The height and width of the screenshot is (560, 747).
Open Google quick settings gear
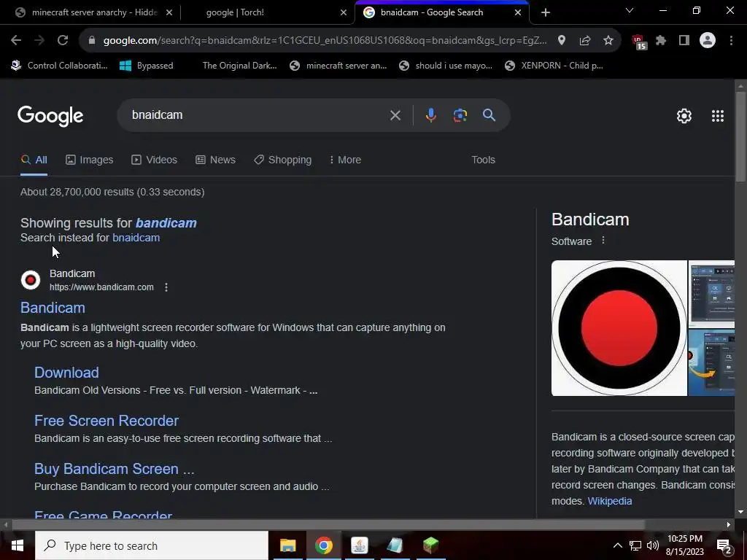pyautogui.click(x=684, y=116)
